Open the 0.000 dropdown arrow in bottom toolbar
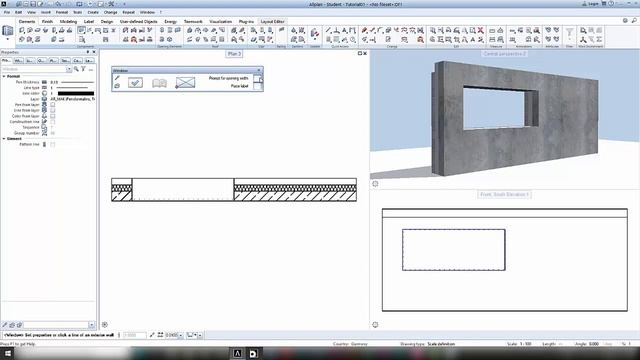Screen dimensions: 640x360 point(181,335)
